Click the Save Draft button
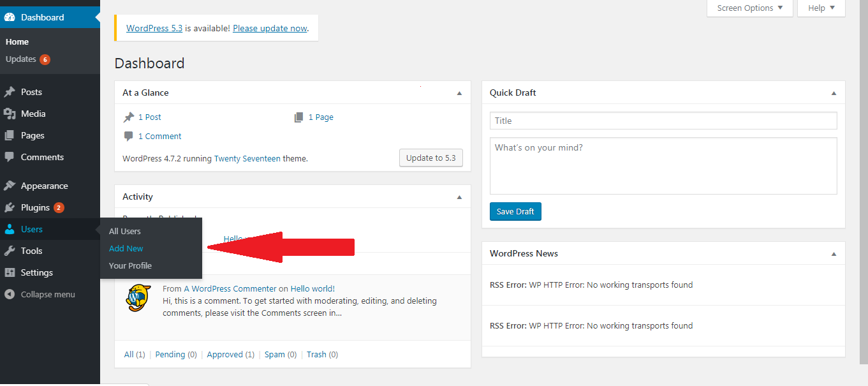Viewport: 868px width, 386px height. pyautogui.click(x=515, y=211)
